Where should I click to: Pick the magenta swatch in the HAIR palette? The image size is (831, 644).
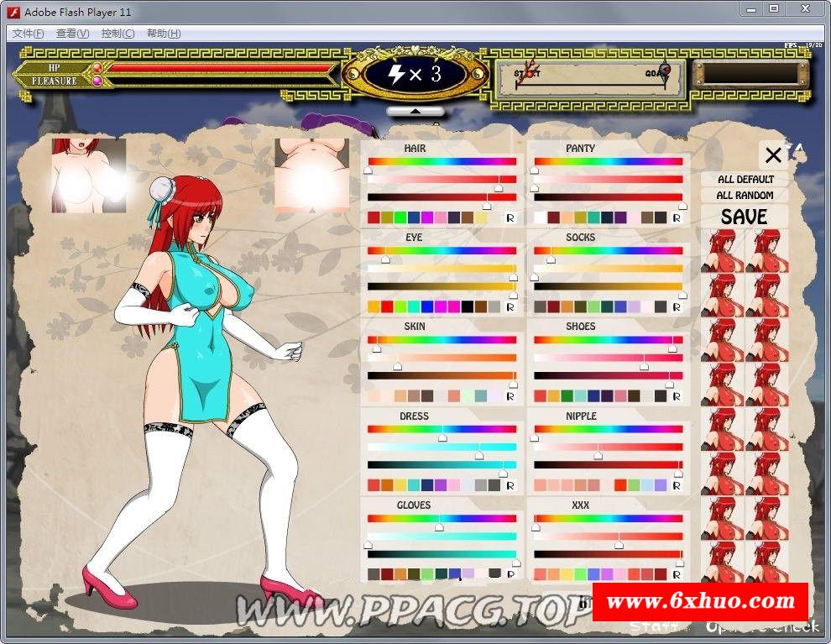427,217
